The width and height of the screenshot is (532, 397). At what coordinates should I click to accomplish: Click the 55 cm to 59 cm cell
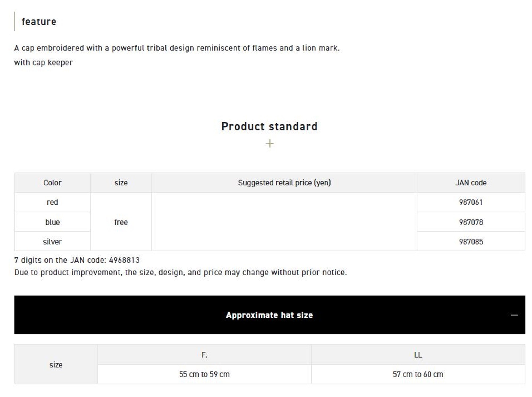coord(204,374)
